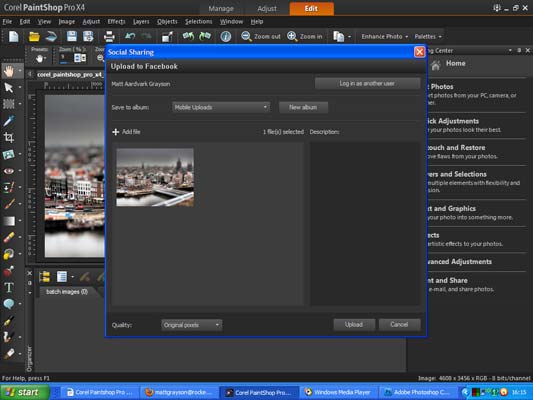
Task: Switch to the Manage tab
Action: click(221, 8)
